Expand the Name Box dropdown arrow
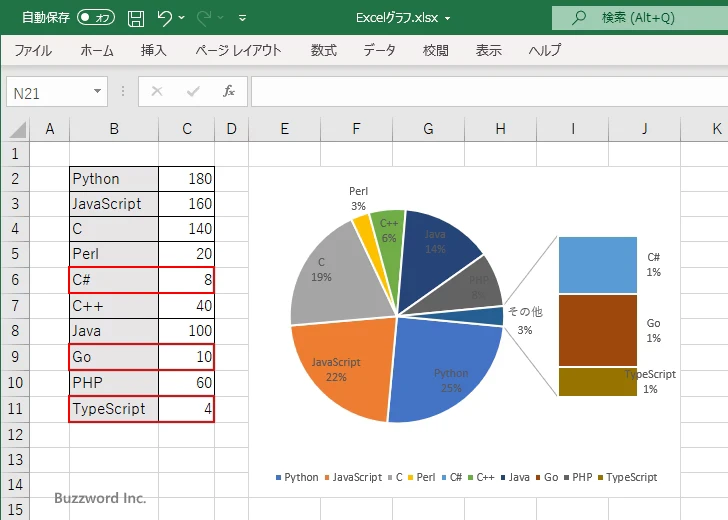The height and width of the screenshot is (520, 728). pos(98,91)
